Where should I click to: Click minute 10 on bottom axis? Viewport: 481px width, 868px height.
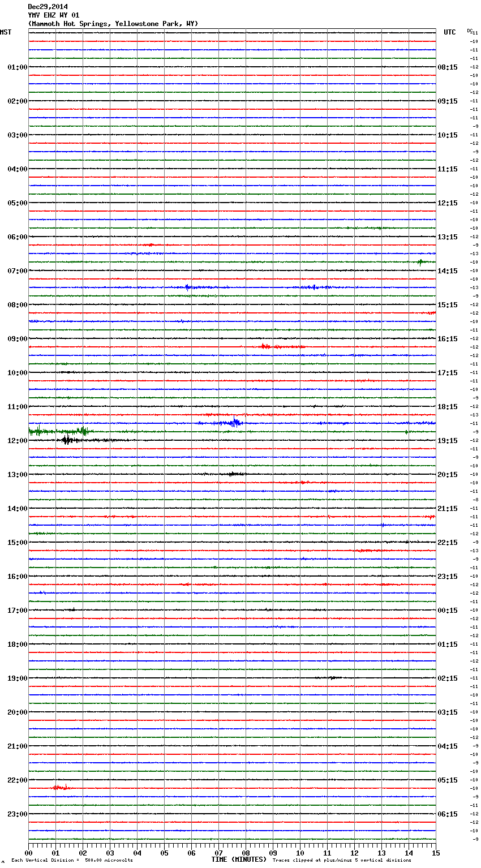(x=300, y=853)
